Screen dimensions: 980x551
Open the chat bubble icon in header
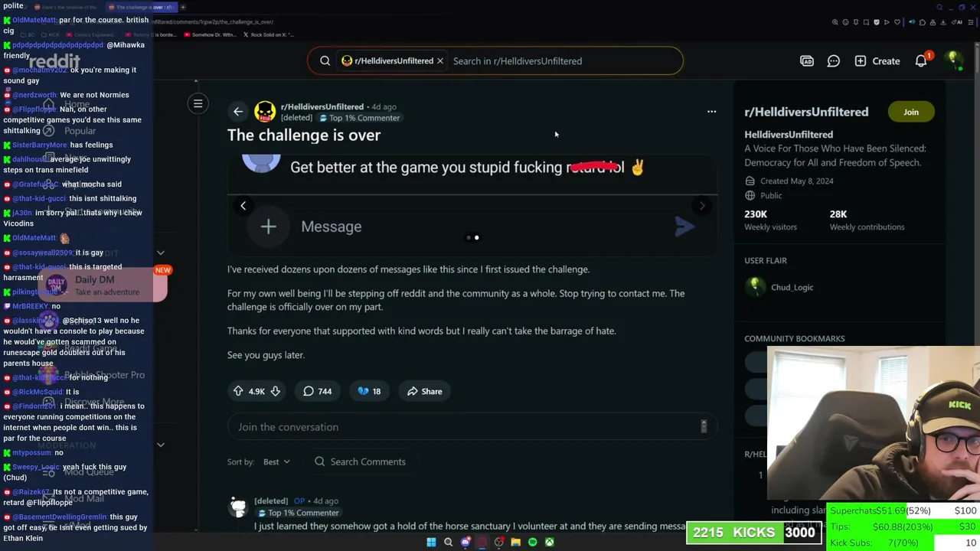pyautogui.click(x=833, y=61)
